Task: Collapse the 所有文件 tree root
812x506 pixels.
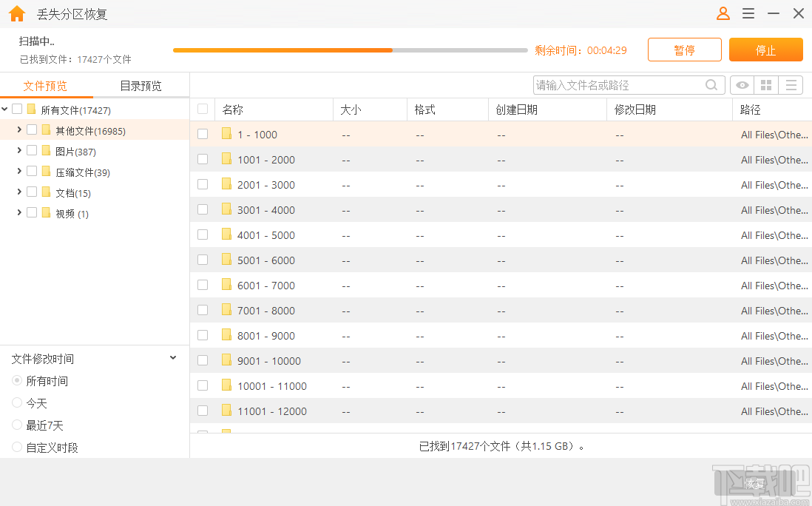Action: pos(4,109)
